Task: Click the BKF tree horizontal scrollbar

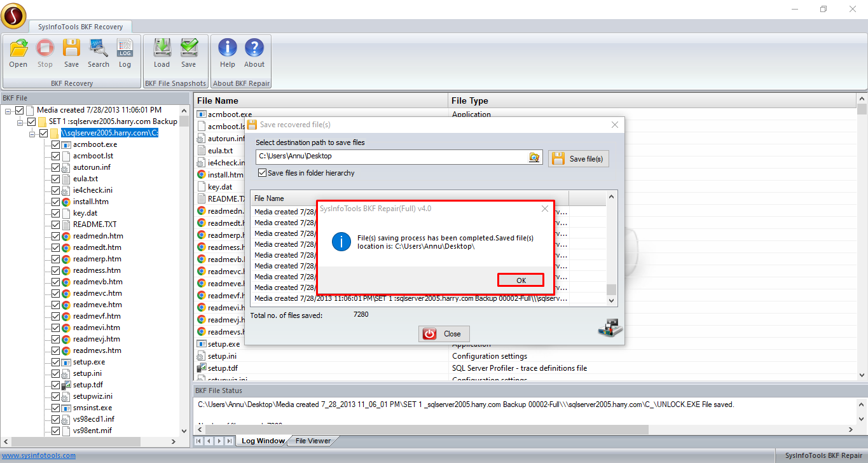Action: click(90, 441)
